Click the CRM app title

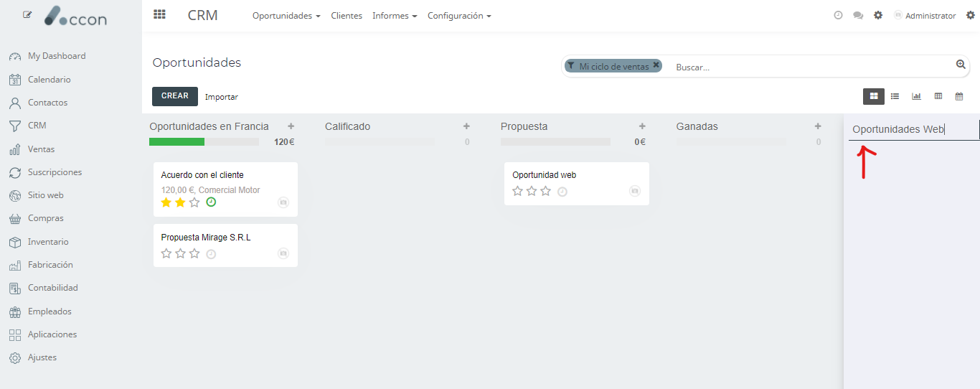tap(203, 15)
